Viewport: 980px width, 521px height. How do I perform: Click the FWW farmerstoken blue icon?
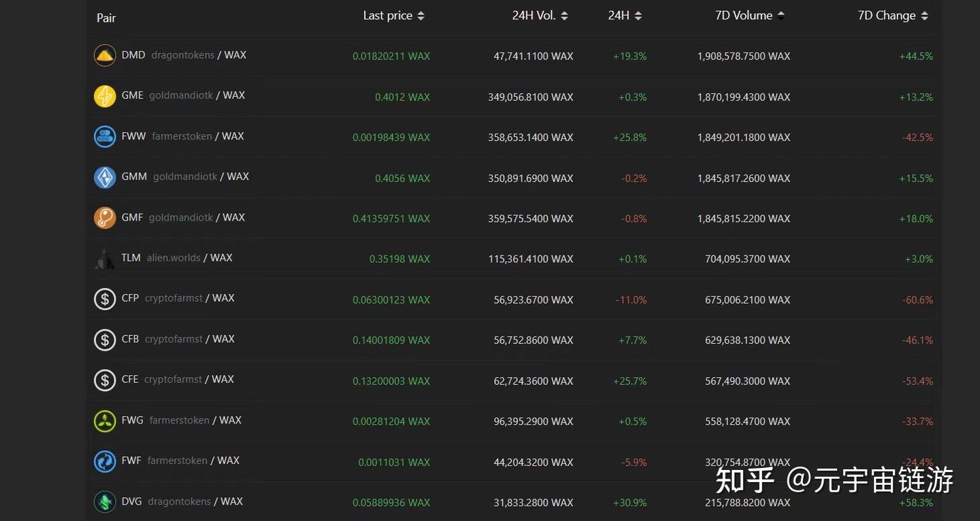(105, 137)
